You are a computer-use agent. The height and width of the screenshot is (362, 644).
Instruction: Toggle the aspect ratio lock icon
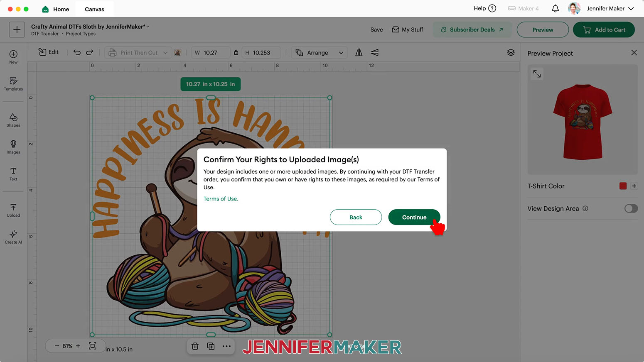pyautogui.click(x=236, y=53)
